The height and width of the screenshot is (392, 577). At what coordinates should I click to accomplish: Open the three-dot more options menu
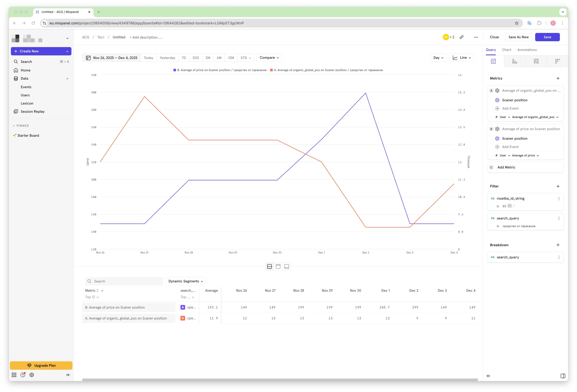[476, 37]
